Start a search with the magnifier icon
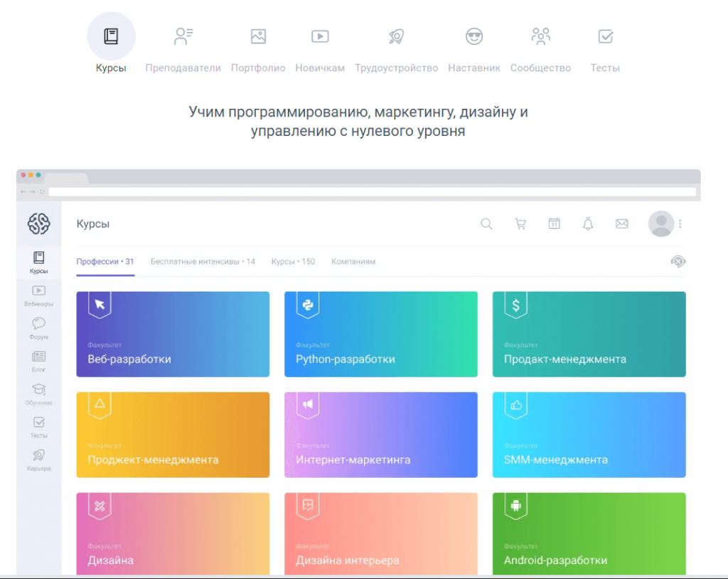Viewport: 728px width, 579px height. point(486,223)
